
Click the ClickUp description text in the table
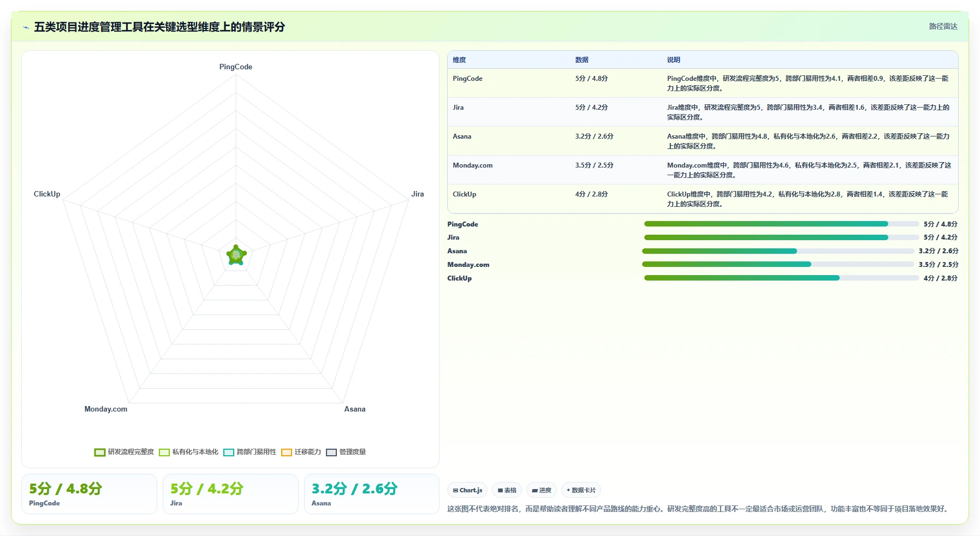[807, 199]
